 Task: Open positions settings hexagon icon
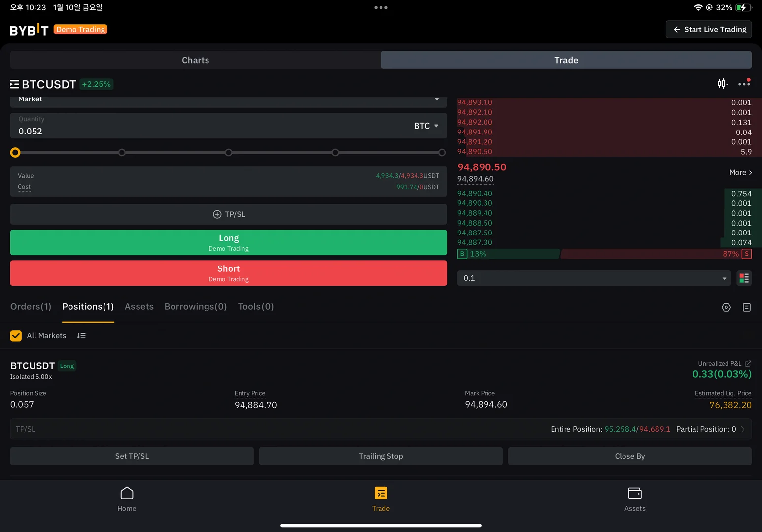coord(726,307)
